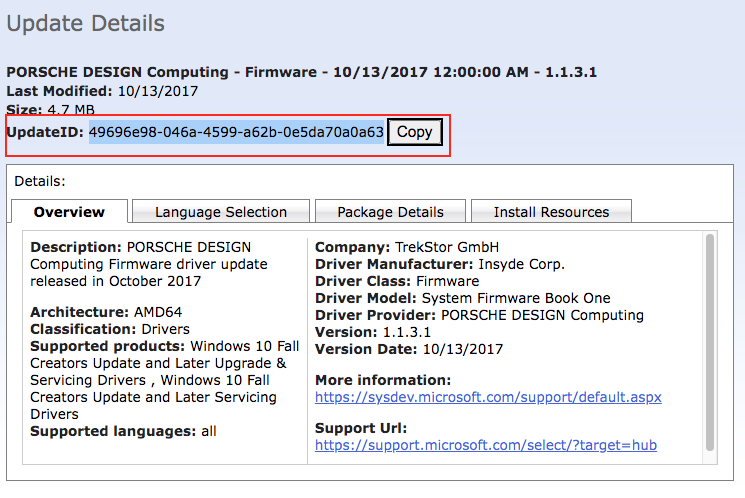Follow the Support Url link
This screenshot has height=498, width=745.
click(x=485, y=445)
